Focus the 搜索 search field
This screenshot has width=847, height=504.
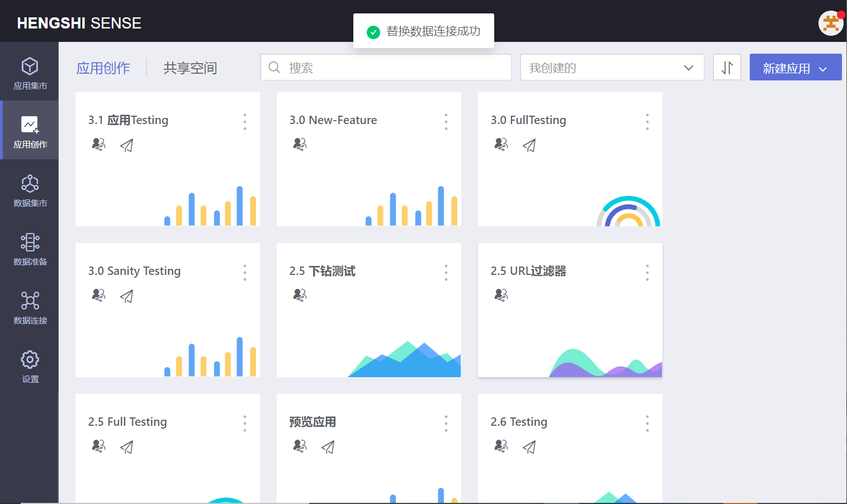(x=386, y=68)
